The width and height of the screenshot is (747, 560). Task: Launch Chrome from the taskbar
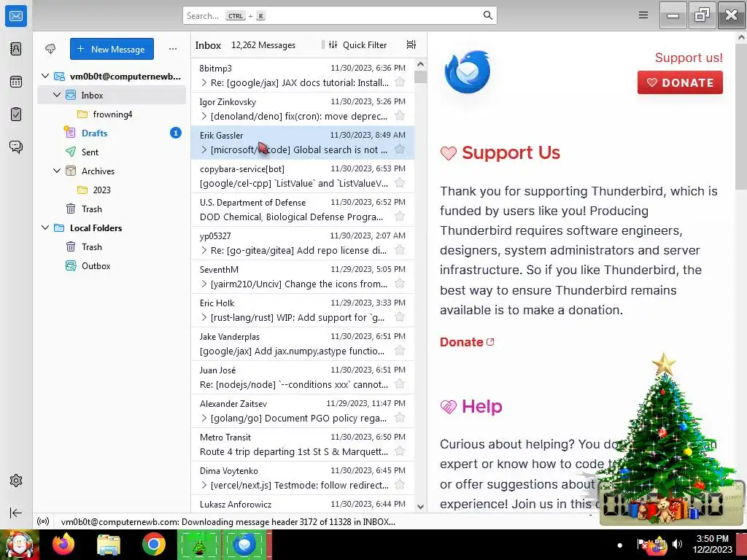(x=153, y=545)
